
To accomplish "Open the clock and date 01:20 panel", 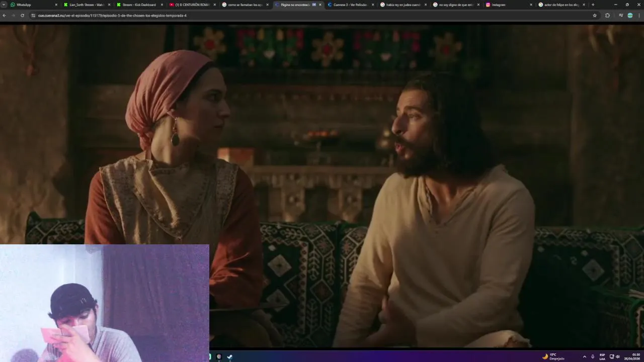I will pyautogui.click(x=632, y=356).
